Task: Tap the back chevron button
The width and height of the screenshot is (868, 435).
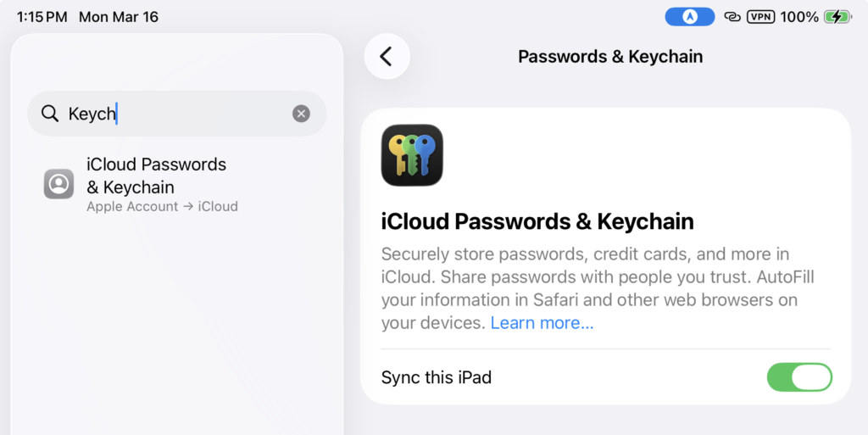Action: 387,57
